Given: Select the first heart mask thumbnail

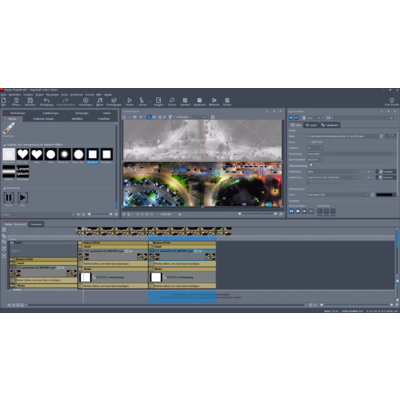Looking at the screenshot, I should pyautogui.click(x=23, y=154).
